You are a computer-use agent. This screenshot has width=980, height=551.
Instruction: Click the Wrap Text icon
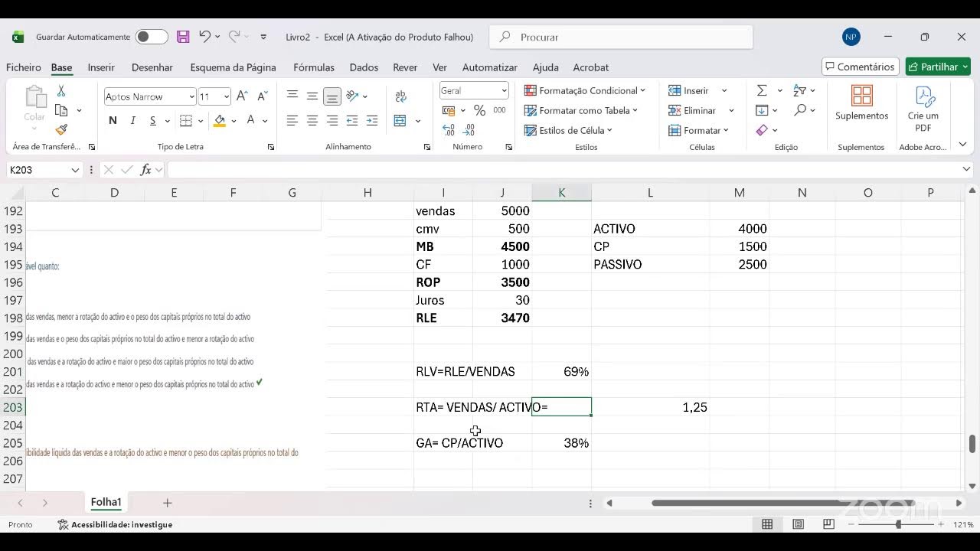[400, 96]
